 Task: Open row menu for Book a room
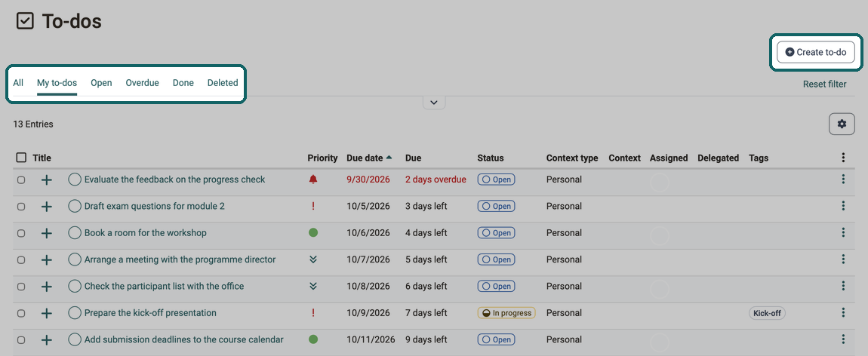click(x=843, y=233)
